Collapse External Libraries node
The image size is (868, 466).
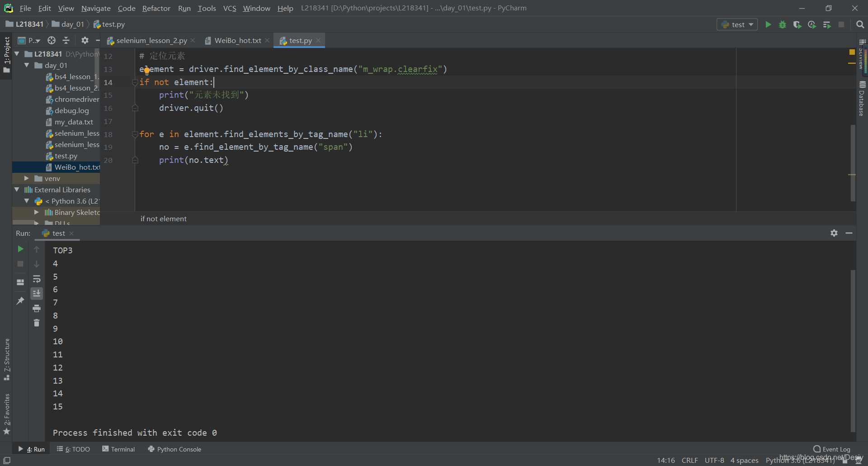point(17,190)
